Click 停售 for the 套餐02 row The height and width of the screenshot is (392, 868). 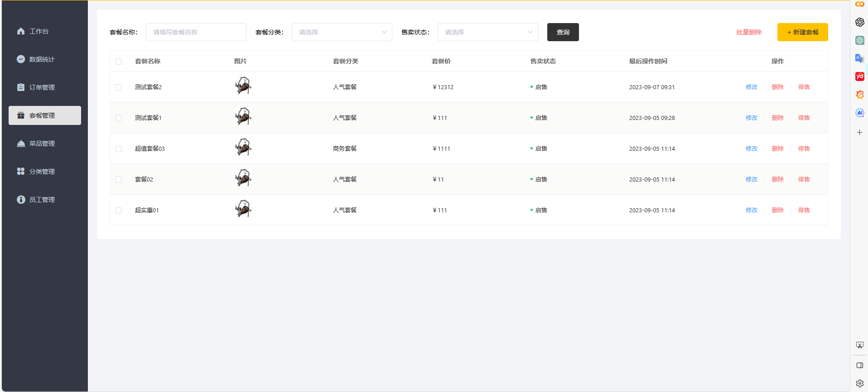[x=804, y=179]
